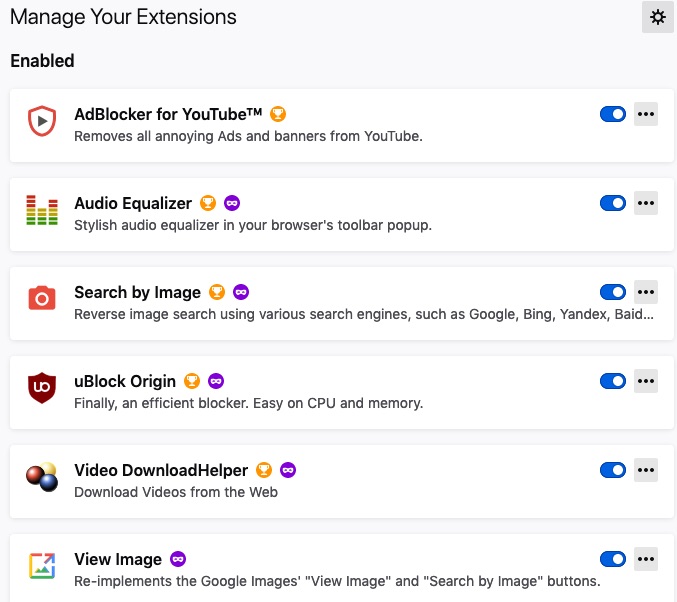Click the Video DownloadHelper balls icon
The image size is (677, 602).
42,477
